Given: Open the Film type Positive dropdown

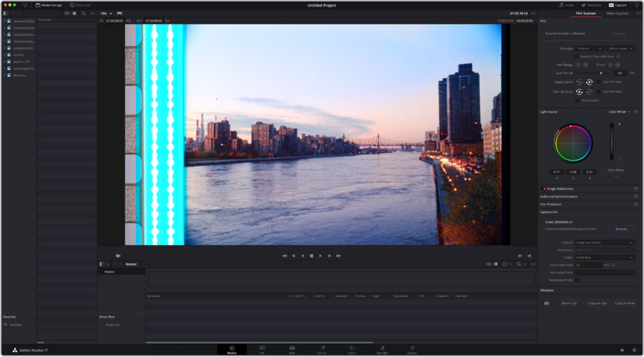Looking at the screenshot, I should click(x=589, y=49).
